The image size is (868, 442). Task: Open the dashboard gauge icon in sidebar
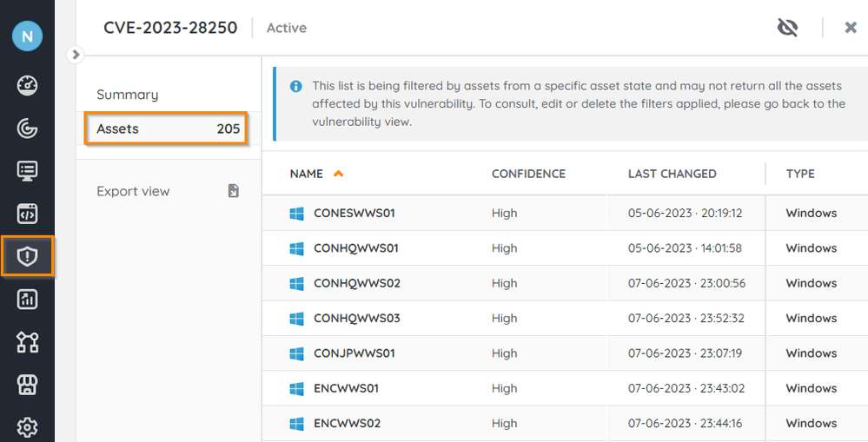[x=27, y=85]
